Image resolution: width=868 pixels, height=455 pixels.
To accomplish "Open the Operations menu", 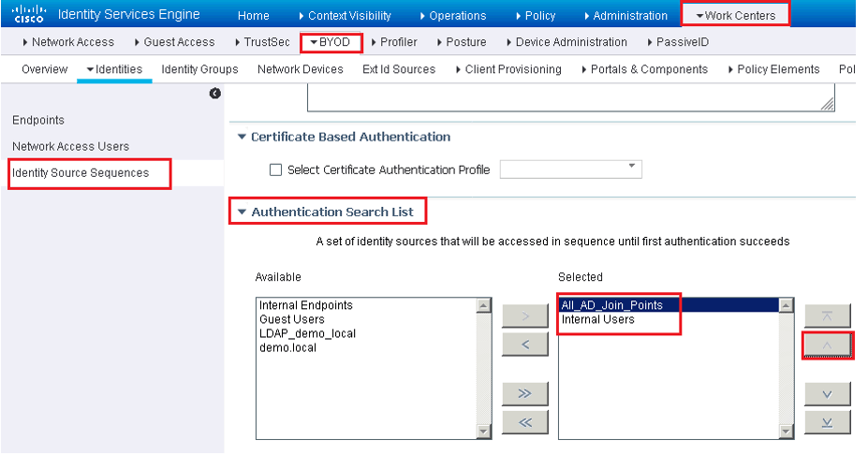I will pyautogui.click(x=453, y=16).
